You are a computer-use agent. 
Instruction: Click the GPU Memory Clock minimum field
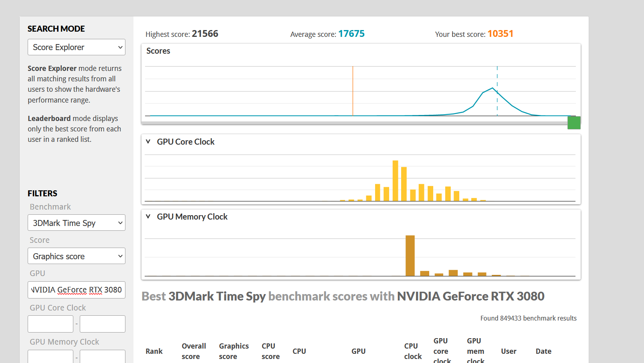click(x=50, y=356)
